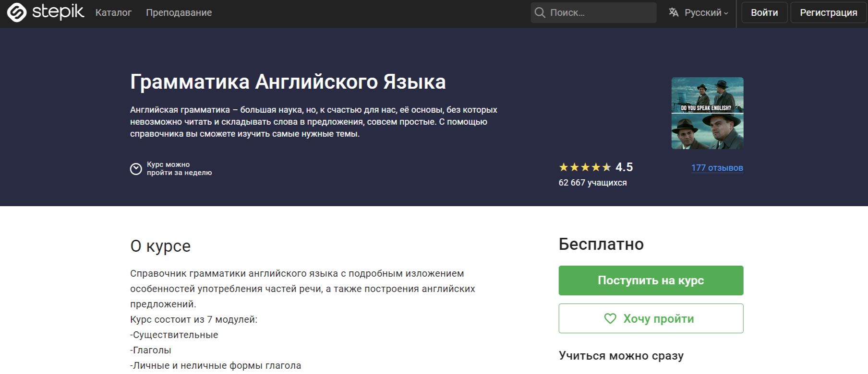Click the star rating icons
The width and height of the screenshot is (868, 374).
(585, 167)
